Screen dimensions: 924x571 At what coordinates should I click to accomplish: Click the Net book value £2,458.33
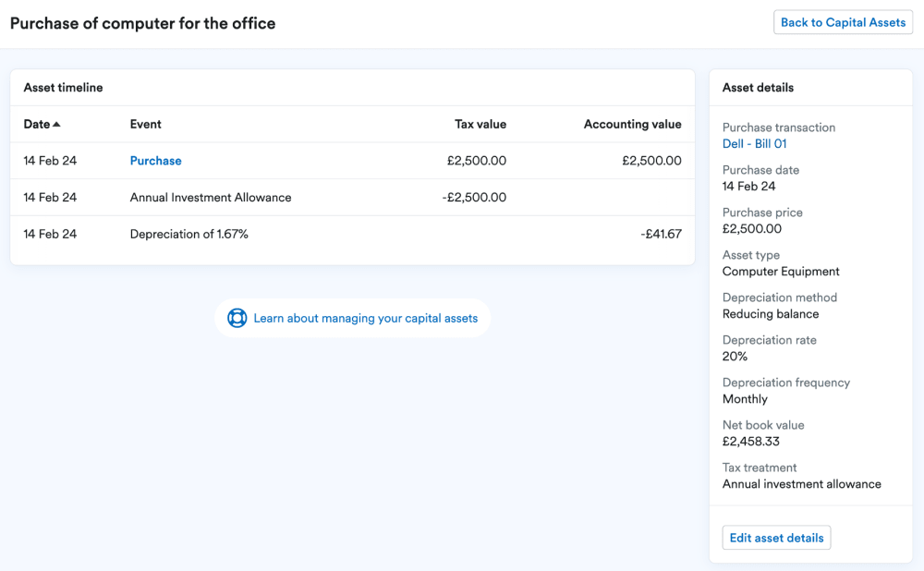(x=750, y=442)
